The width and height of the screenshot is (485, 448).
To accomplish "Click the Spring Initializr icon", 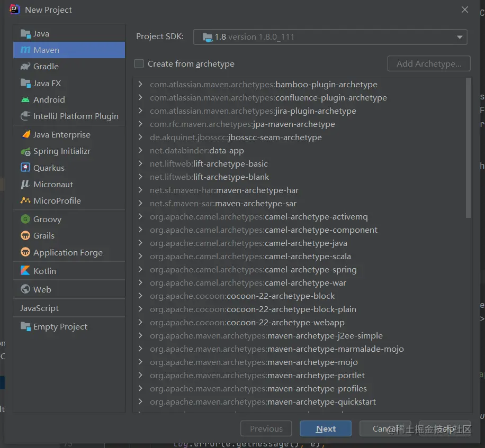I will 25,151.
